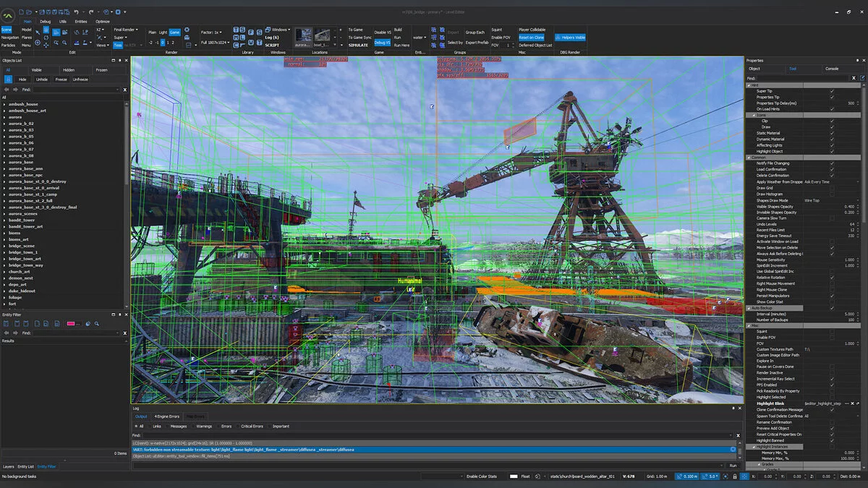This screenshot has width=868, height=488.
Task: Click the Unfreeze button in Objects List
Action: tap(80, 80)
